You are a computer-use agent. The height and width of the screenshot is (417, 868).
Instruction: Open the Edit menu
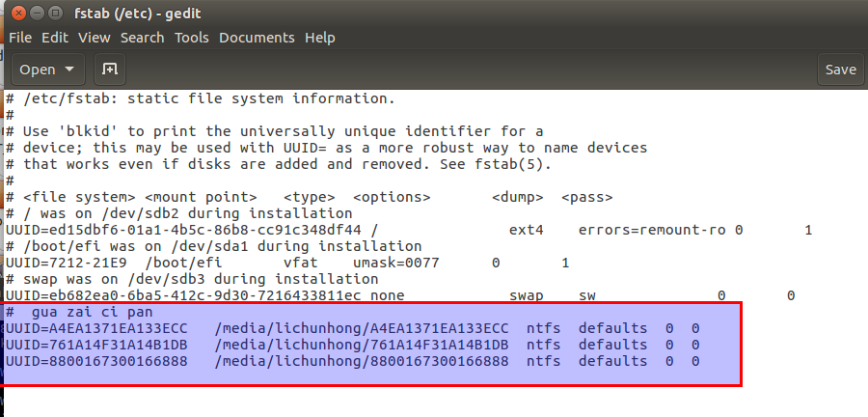[x=55, y=38]
